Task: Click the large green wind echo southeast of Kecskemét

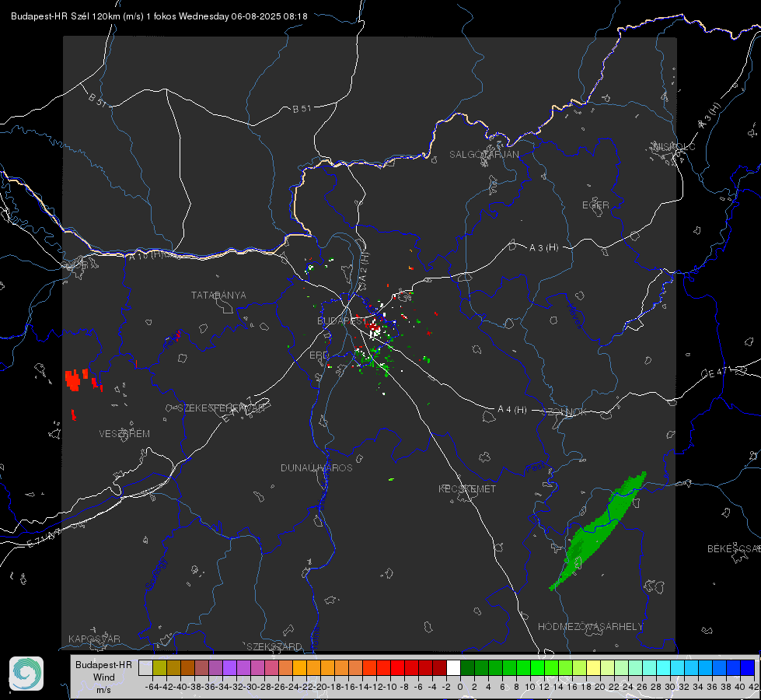Action: [x=598, y=531]
